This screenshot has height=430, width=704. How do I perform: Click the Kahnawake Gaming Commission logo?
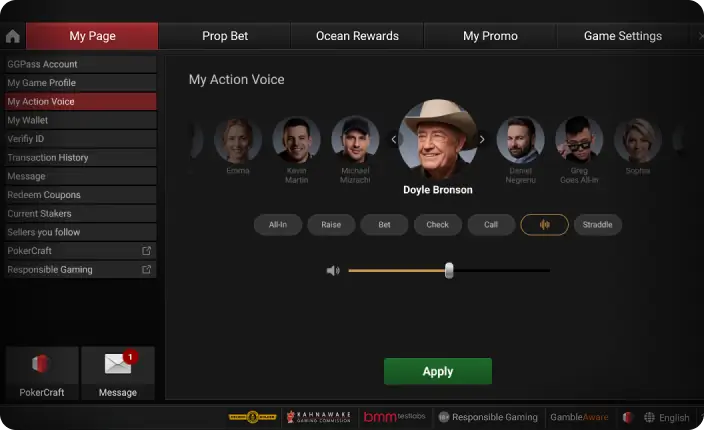[x=318, y=417]
